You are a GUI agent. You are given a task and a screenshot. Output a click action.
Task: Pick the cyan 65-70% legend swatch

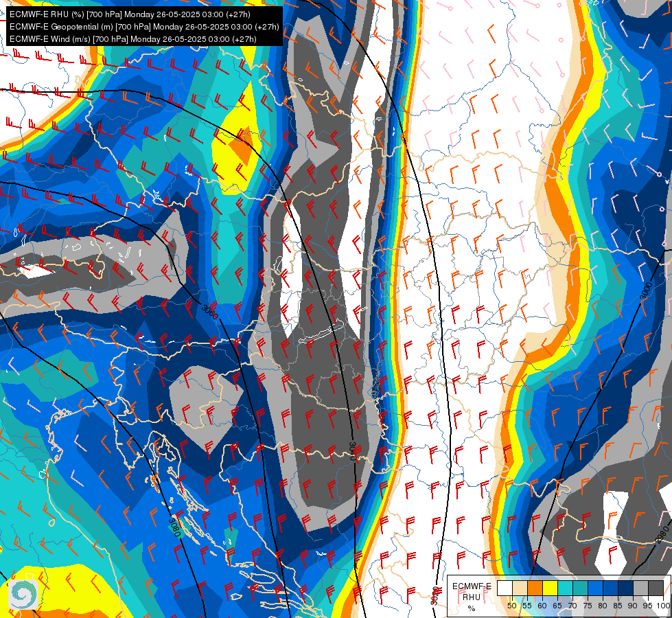(x=565, y=588)
